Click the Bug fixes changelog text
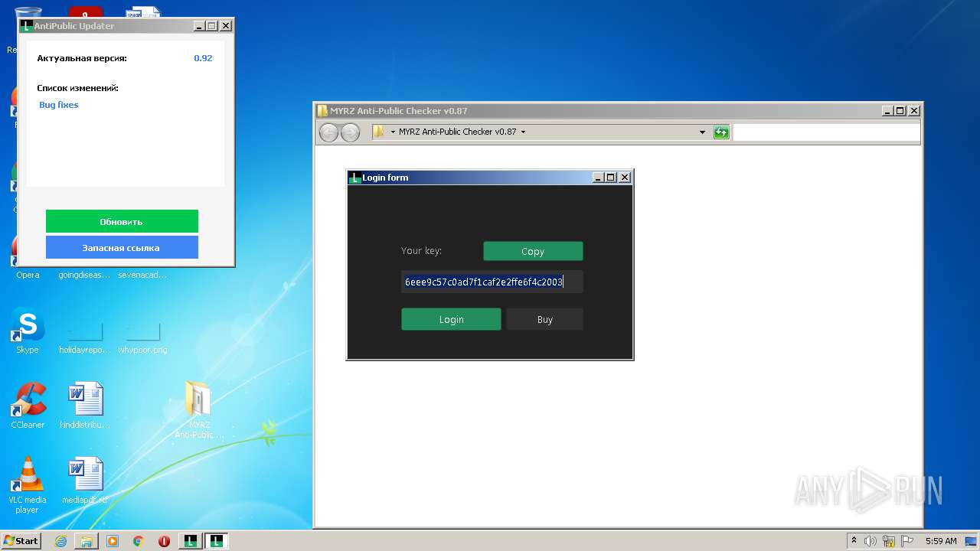Screen dimensions: 980x551 coord(59,105)
